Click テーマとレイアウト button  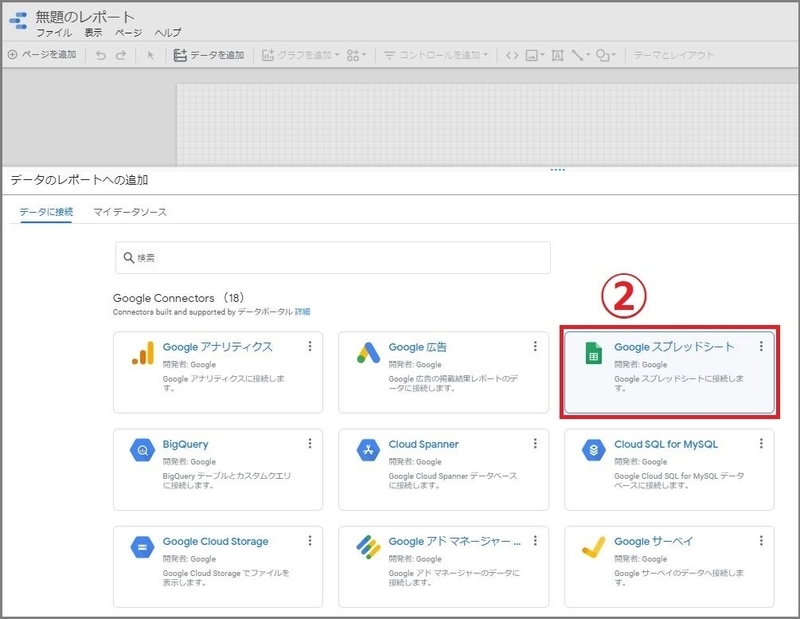click(x=673, y=55)
